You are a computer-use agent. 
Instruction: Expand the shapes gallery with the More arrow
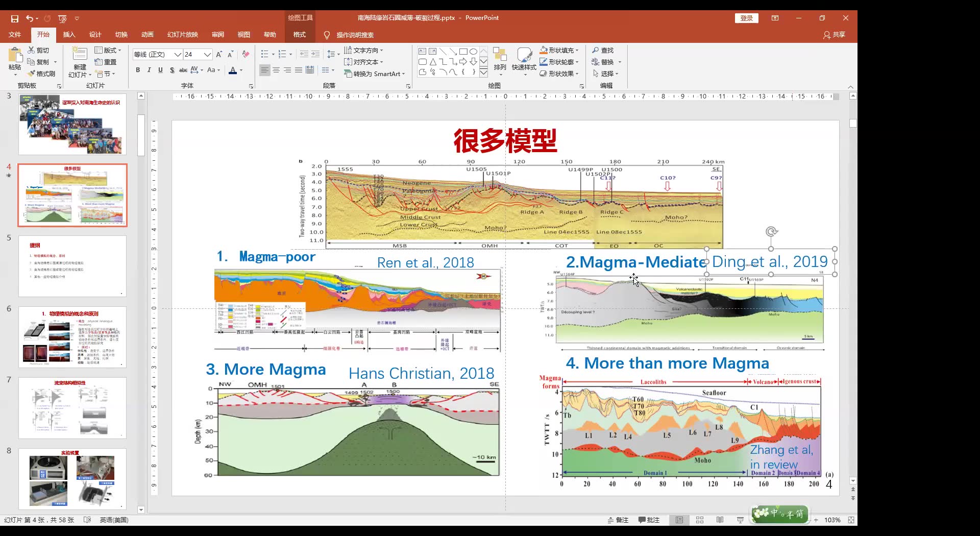tap(483, 73)
